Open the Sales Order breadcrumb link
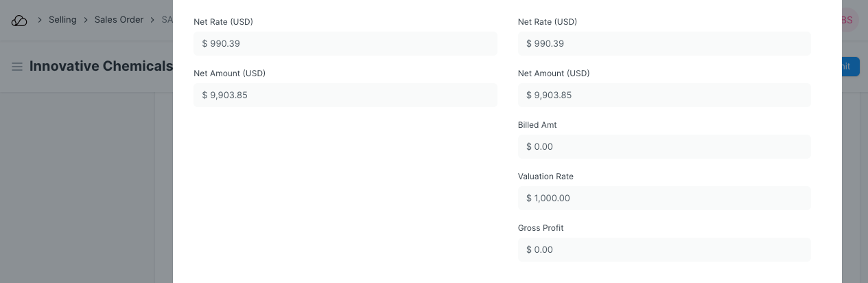This screenshot has width=868, height=283. [119, 20]
